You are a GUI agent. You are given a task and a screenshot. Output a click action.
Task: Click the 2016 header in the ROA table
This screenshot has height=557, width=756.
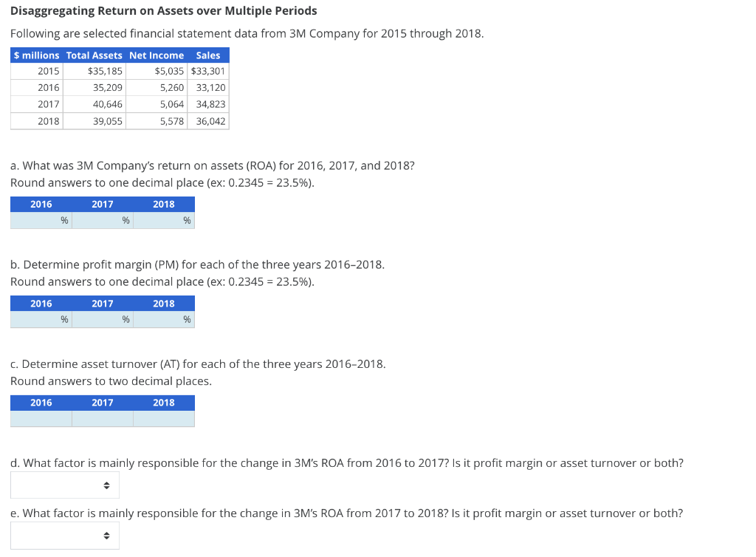click(41, 204)
